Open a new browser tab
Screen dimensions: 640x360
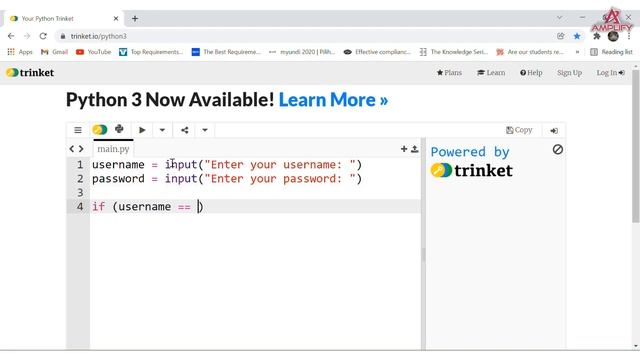135,18
